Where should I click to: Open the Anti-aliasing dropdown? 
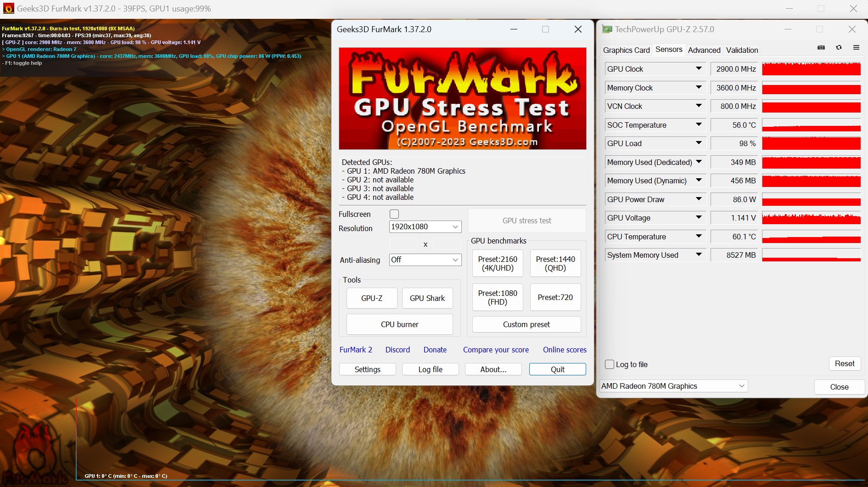425,260
